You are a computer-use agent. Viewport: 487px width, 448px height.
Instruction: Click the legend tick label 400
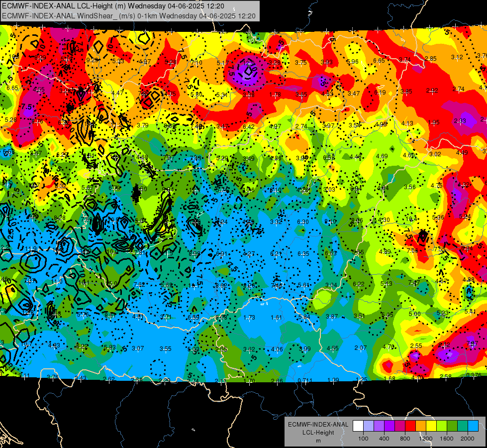pyautogui.click(x=384, y=439)
